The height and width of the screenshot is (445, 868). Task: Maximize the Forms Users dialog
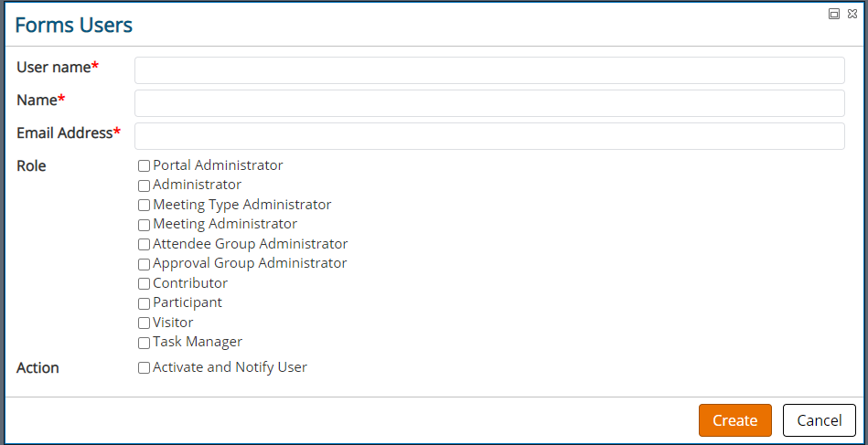(x=833, y=14)
